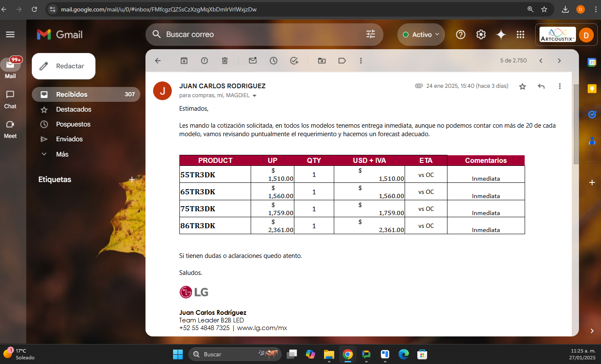Image resolution: width=601 pixels, height=364 pixels.
Task: Reload the page in Chrome
Action: click(x=34, y=9)
